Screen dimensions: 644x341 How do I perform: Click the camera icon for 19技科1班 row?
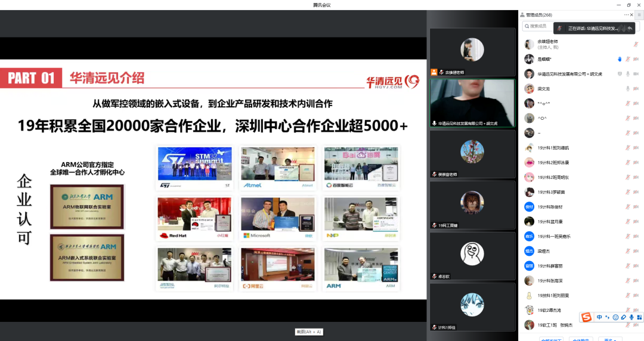[636, 296]
